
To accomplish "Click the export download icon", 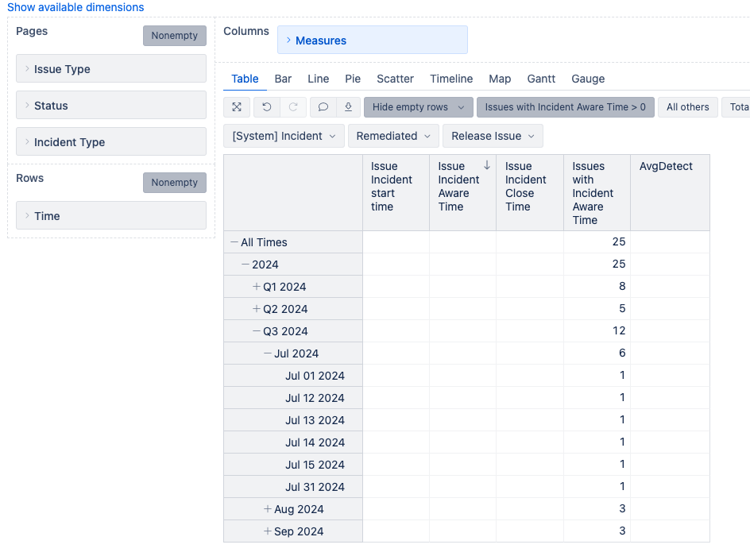I will [x=348, y=107].
